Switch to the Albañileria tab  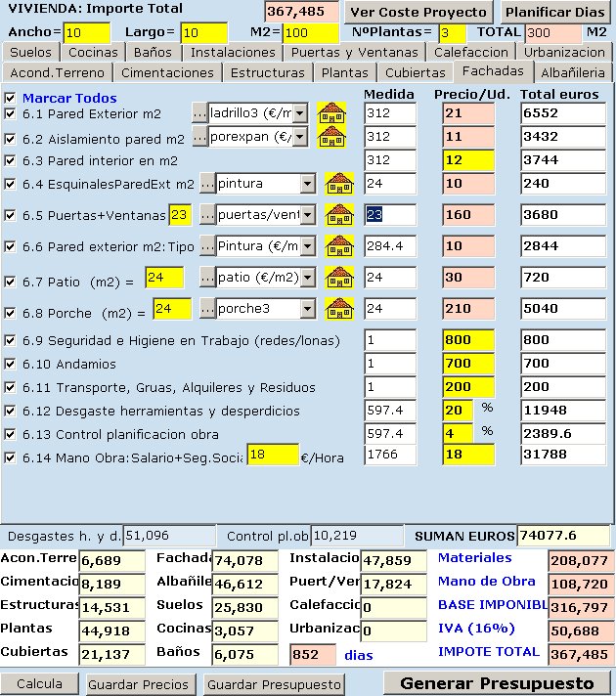(x=572, y=72)
